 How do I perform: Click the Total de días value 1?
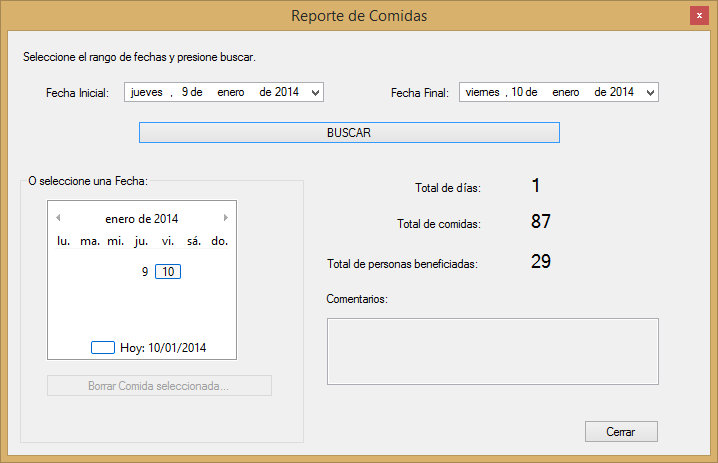[536, 185]
